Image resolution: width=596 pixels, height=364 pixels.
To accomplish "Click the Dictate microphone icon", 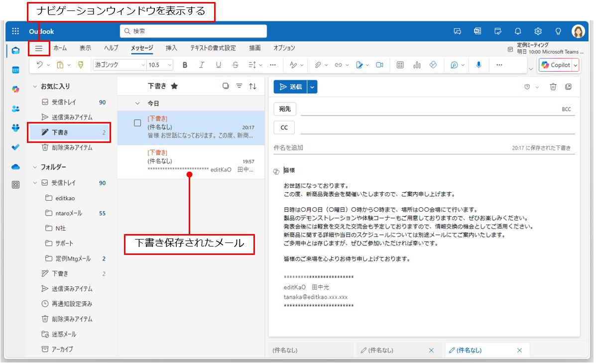I will (x=478, y=65).
